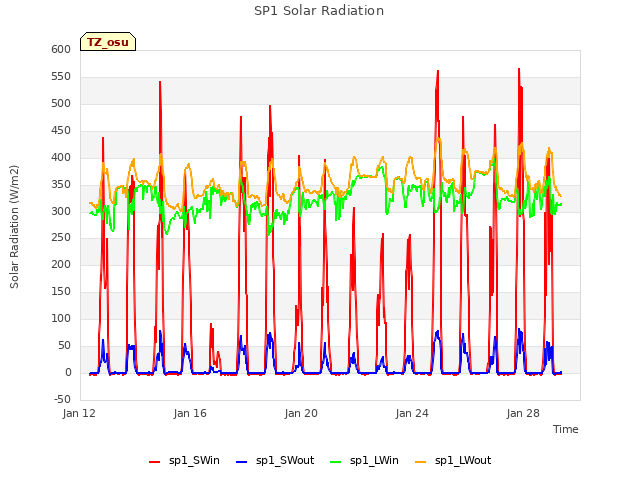Click the 250 y-axis tick label

61,238
